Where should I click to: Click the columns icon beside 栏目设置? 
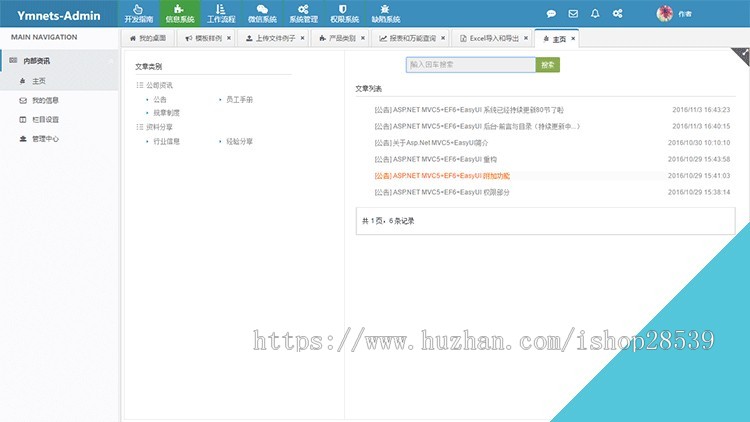[22, 120]
